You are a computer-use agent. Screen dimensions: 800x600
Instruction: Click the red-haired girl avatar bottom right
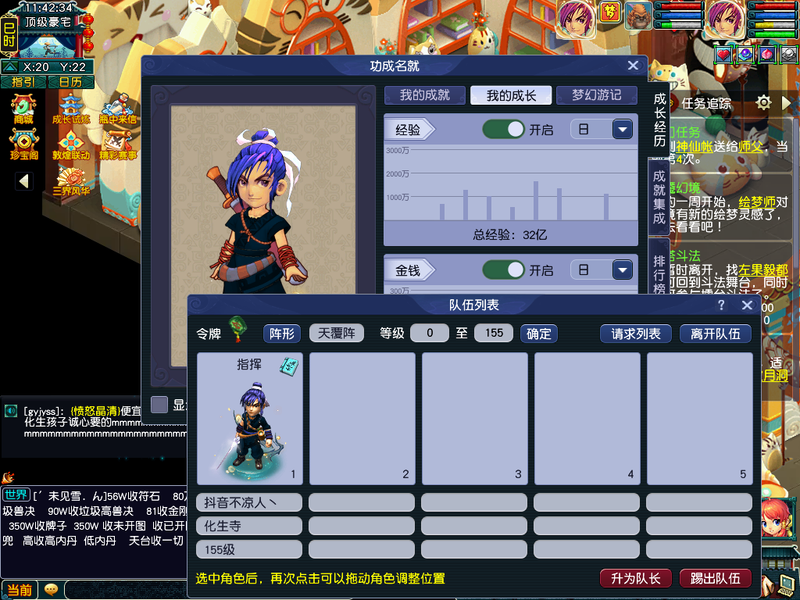(777, 518)
